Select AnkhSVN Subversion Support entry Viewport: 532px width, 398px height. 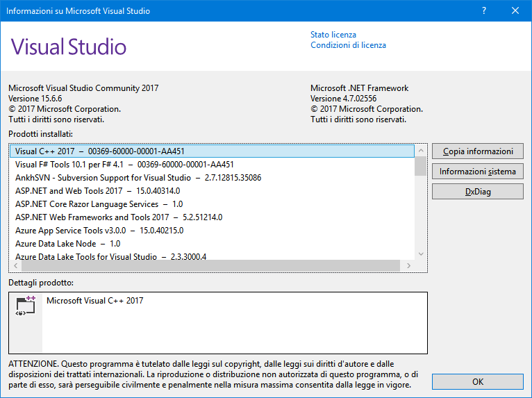pyautogui.click(x=138, y=178)
